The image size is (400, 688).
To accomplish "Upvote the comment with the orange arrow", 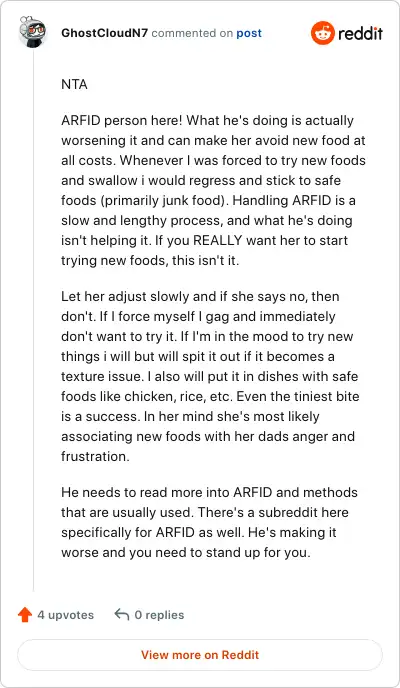I will pos(25,615).
